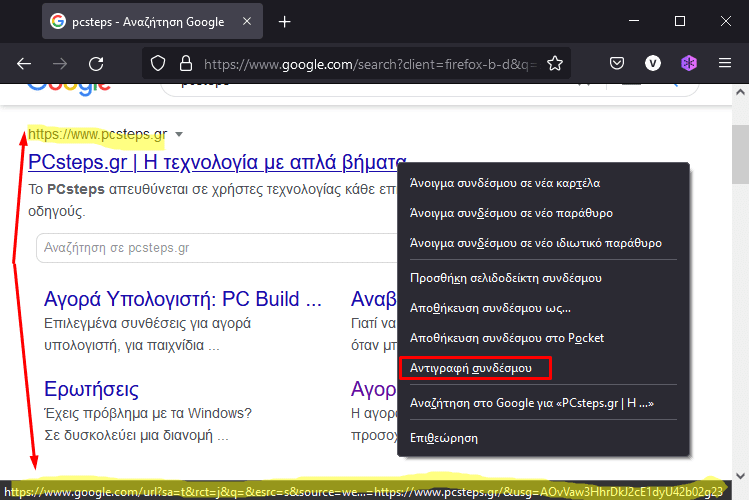
Task: Choose Άνοιγμα συνδέσμου σε νέο ιδιωτικό παράθυρο
Action: click(543, 243)
